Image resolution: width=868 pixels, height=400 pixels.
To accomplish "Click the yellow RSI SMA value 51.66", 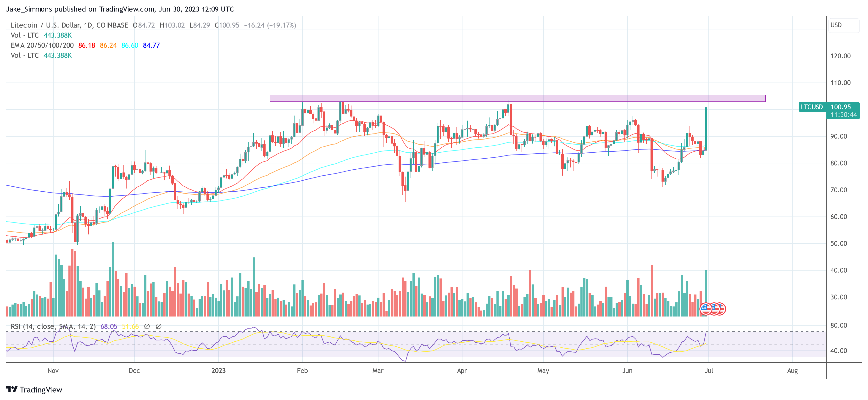I will point(130,326).
